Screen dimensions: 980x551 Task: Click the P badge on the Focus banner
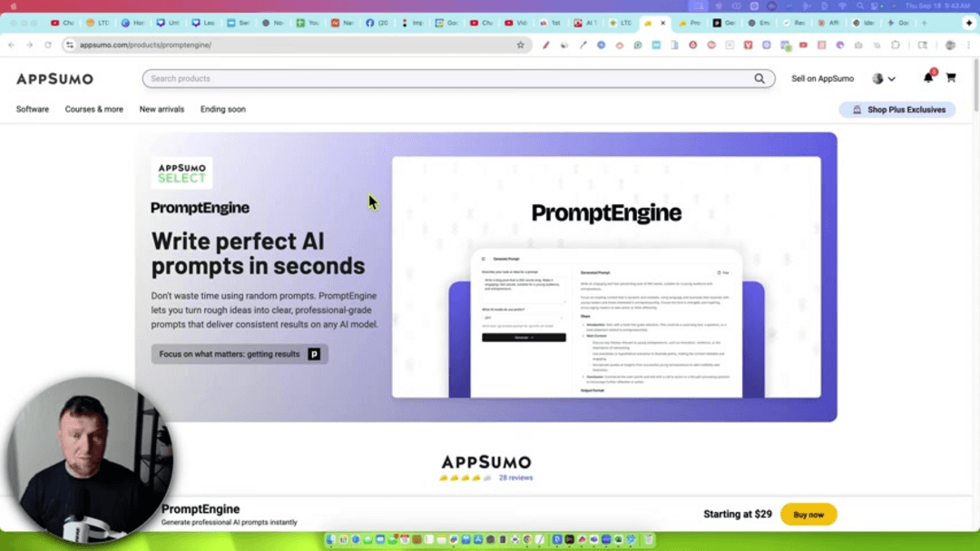313,354
